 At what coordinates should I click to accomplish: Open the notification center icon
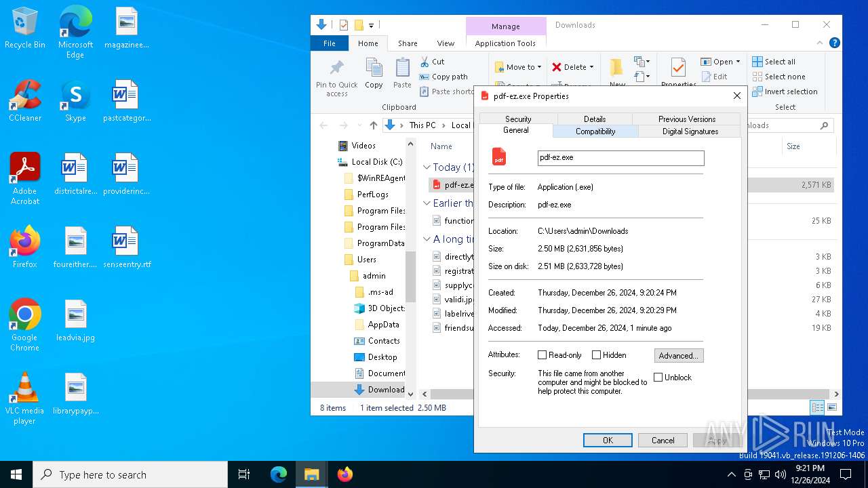[846, 474]
